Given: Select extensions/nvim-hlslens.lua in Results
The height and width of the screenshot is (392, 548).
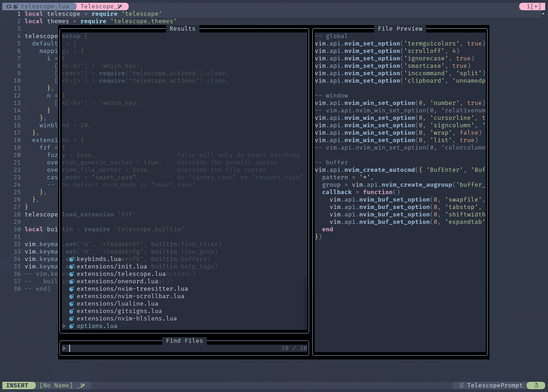Looking at the screenshot, I should click(x=126, y=318).
